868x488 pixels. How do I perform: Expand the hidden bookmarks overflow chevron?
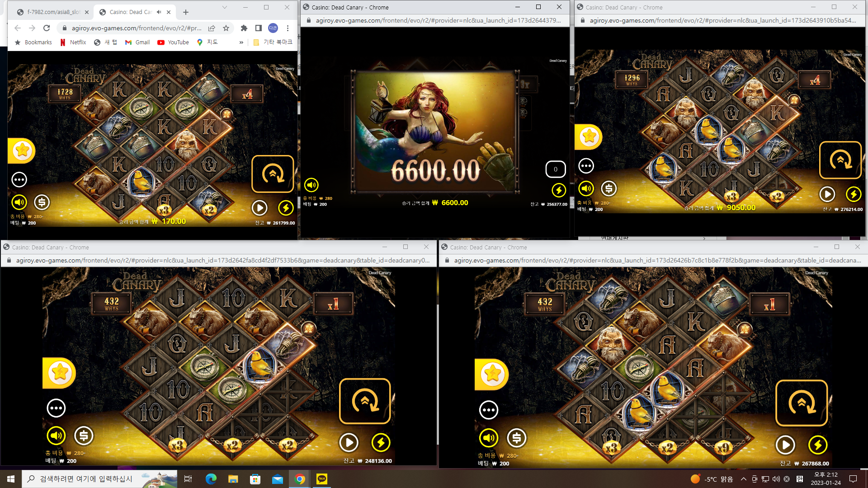pyautogui.click(x=241, y=42)
